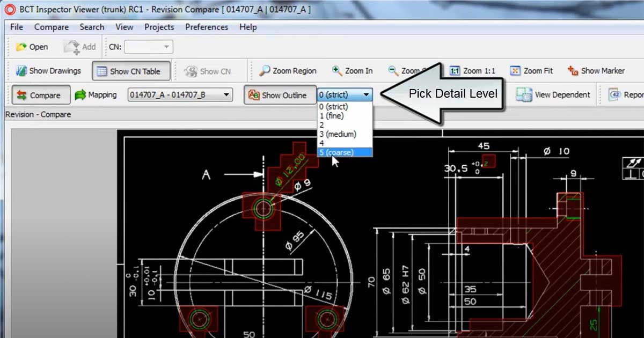
Task: Choose 3 (medium) detail level option
Action: (338, 134)
